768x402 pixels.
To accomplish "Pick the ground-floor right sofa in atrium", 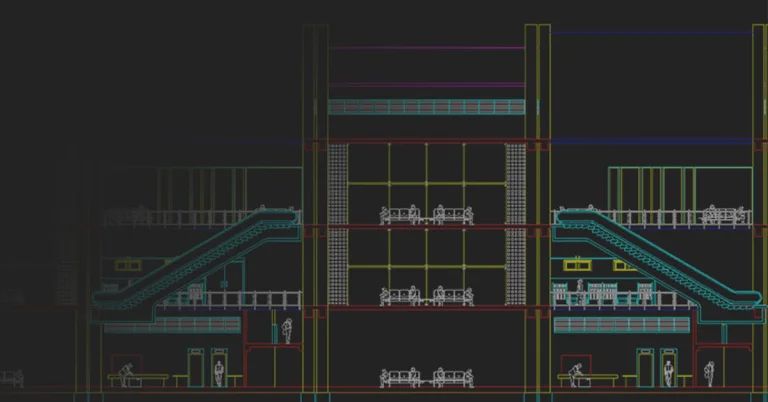I will (x=452, y=378).
